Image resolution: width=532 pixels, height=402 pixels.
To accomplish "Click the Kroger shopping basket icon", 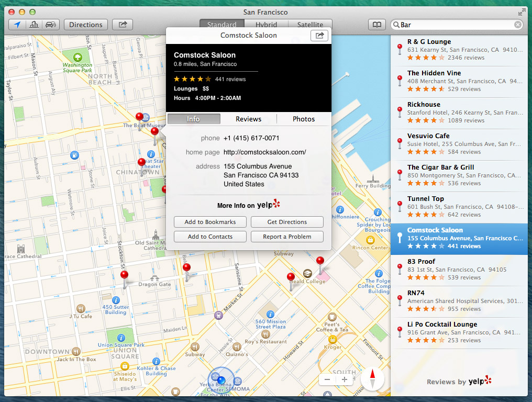I will 332,339.
